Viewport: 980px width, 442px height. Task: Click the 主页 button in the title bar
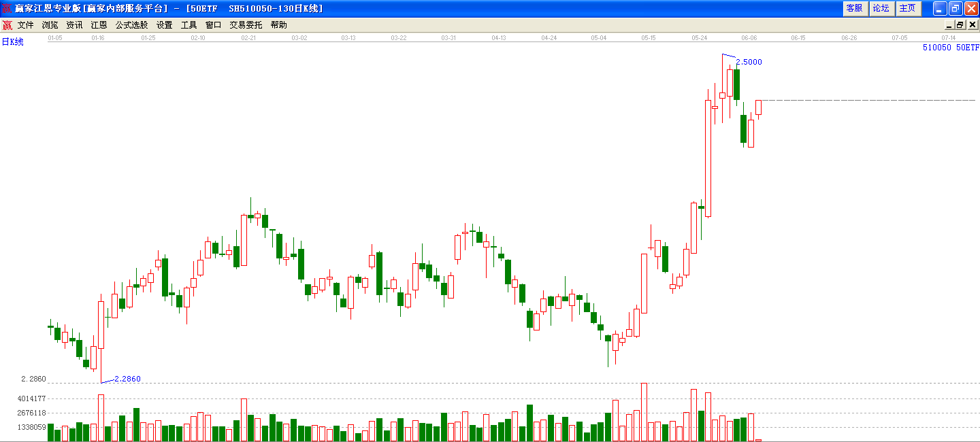pos(907,8)
